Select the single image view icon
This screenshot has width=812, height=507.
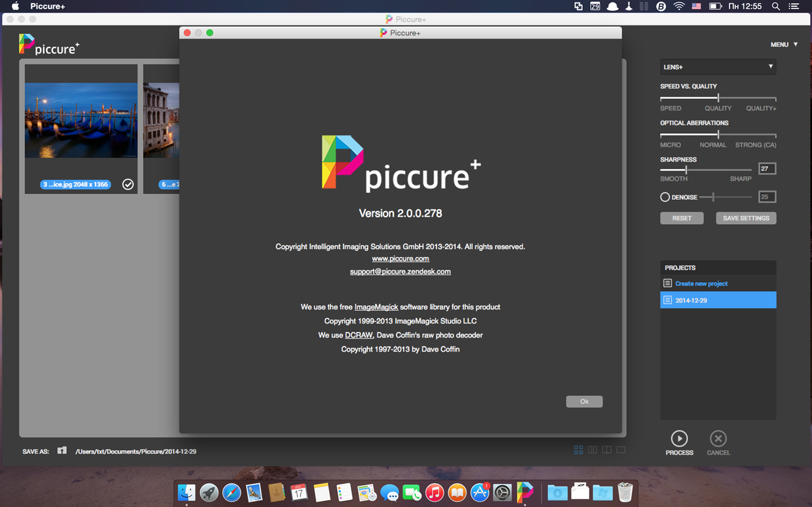tap(621, 450)
